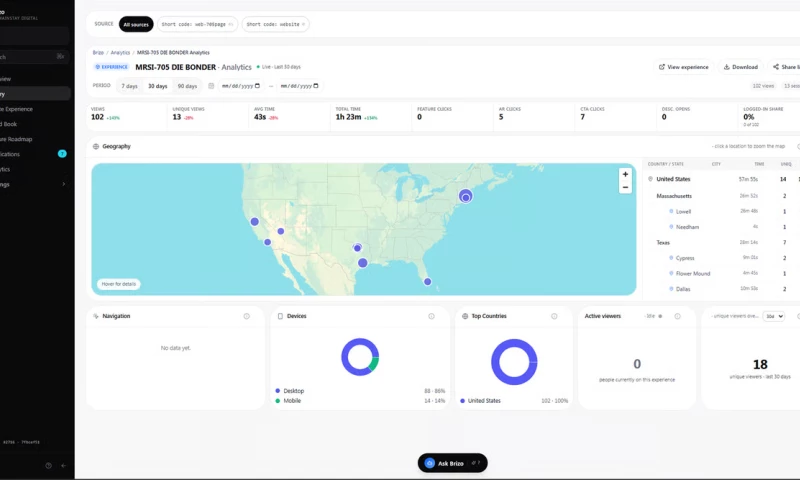
Task: Open the Ask Brizo chat button
Action: point(453,463)
